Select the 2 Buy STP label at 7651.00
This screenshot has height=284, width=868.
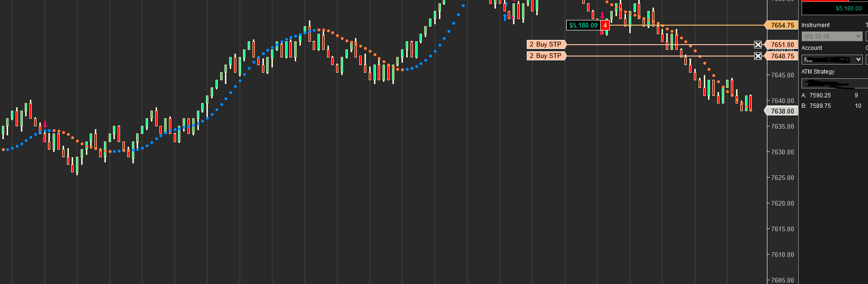(x=546, y=44)
